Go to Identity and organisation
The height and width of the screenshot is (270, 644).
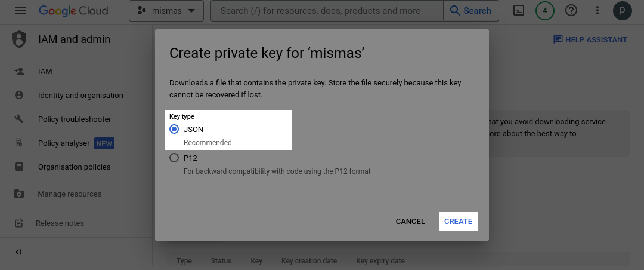80,95
